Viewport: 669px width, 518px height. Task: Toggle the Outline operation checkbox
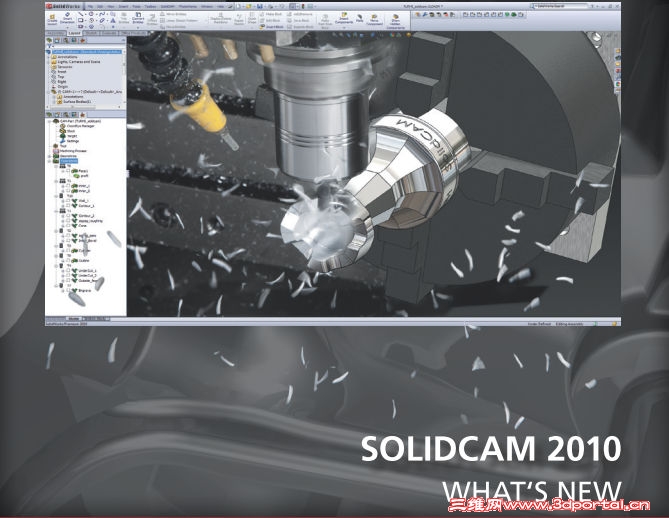pyautogui.click(x=68, y=260)
